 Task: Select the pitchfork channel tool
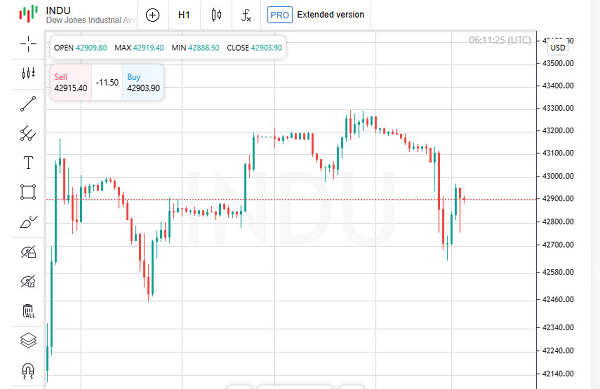[x=28, y=133]
